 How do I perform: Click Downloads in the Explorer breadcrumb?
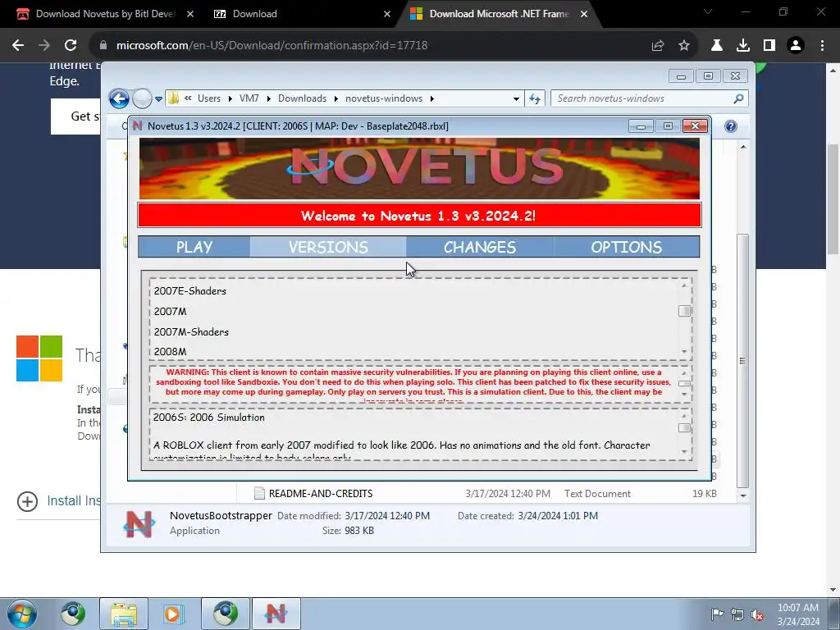click(x=302, y=98)
